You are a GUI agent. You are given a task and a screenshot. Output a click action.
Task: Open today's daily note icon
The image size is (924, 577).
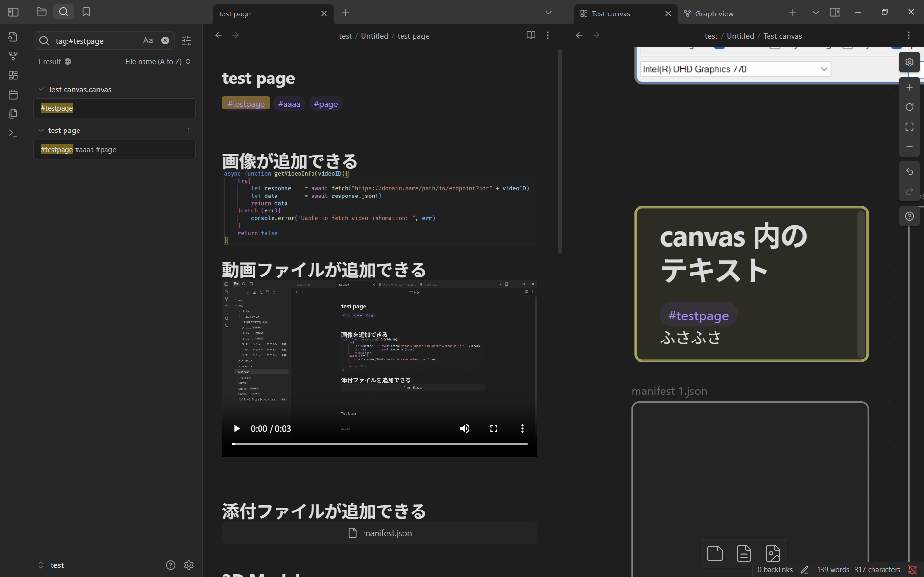(13, 94)
